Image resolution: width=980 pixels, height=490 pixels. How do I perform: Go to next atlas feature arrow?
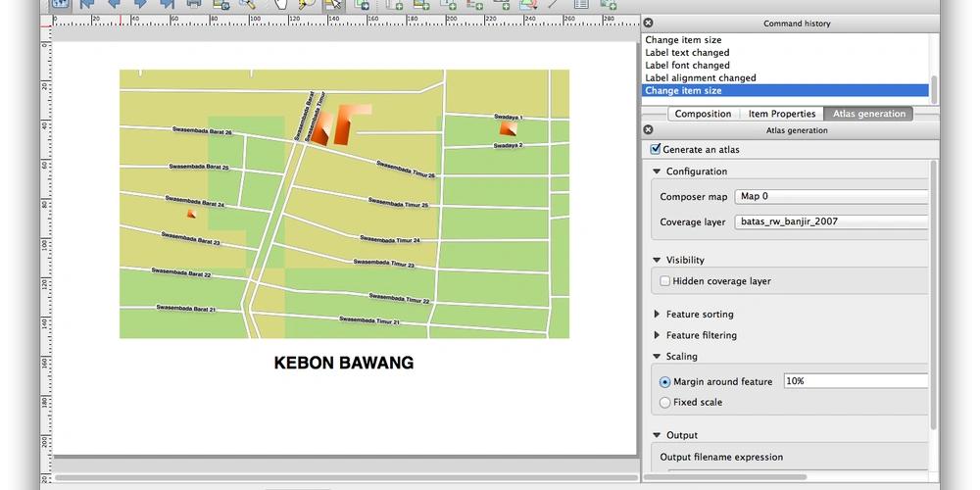pyautogui.click(x=140, y=4)
